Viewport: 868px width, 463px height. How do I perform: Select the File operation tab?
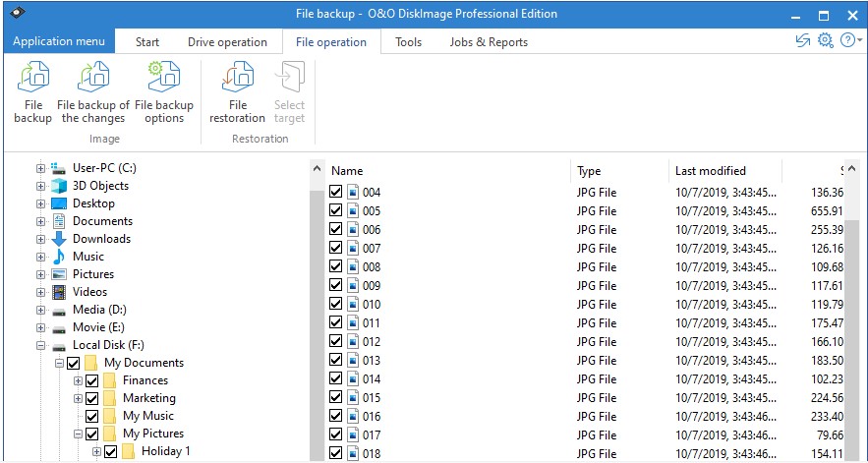point(331,42)
